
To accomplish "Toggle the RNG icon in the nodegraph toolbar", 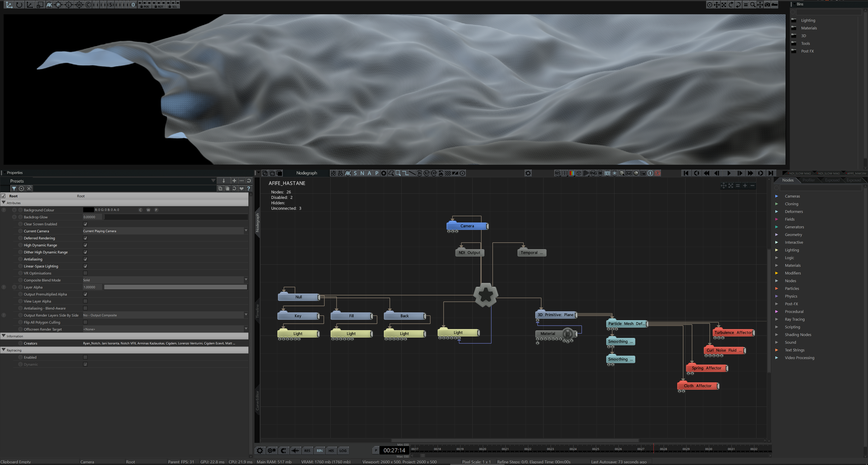I will pos(593,173).
